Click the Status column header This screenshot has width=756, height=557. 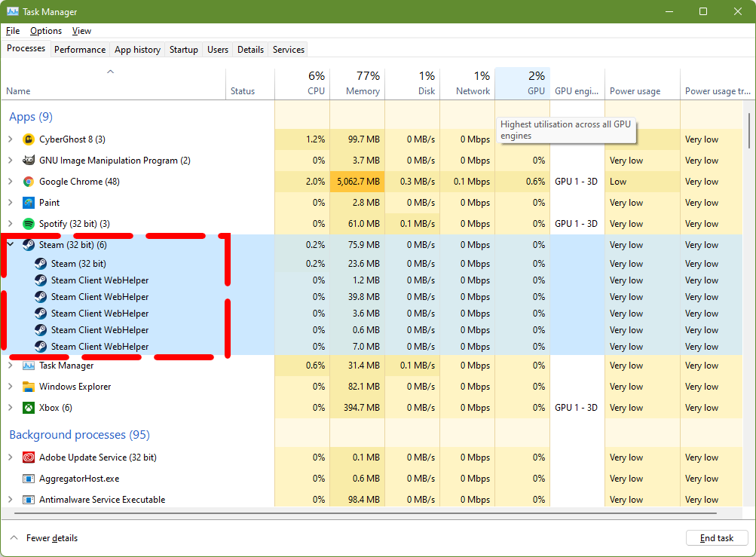coord(249,84)
